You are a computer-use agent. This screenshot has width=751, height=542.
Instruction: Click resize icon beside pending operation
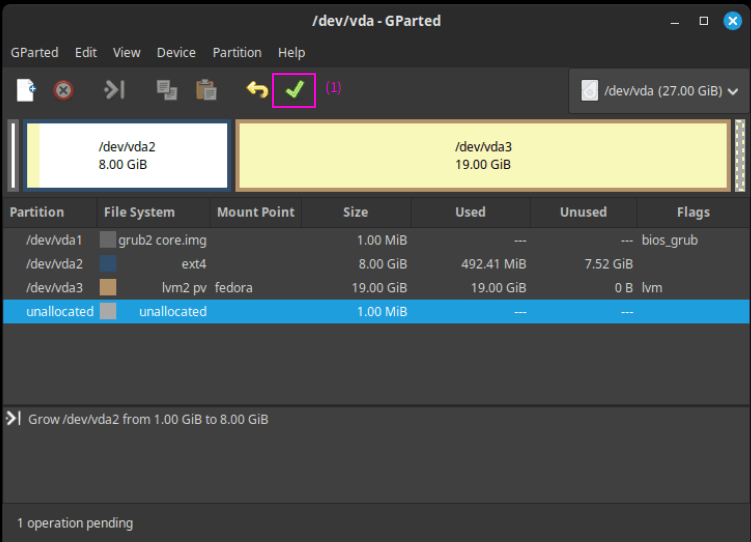tap(13, 418)
